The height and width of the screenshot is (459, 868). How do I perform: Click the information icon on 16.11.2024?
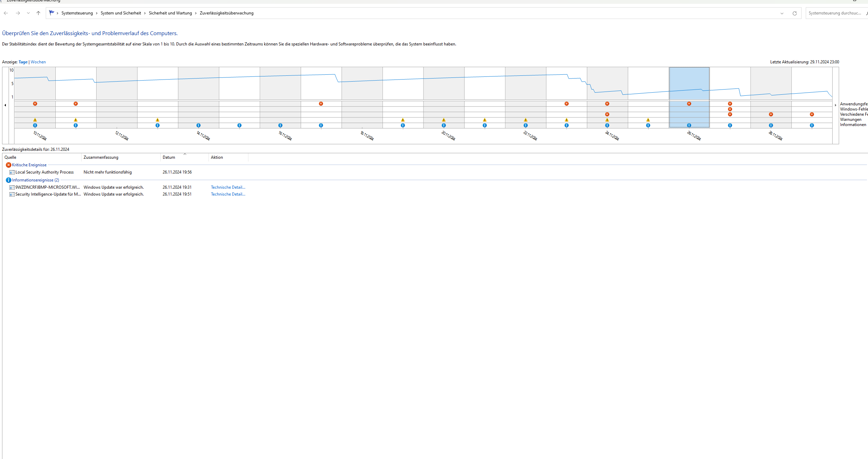coord(280,125)
